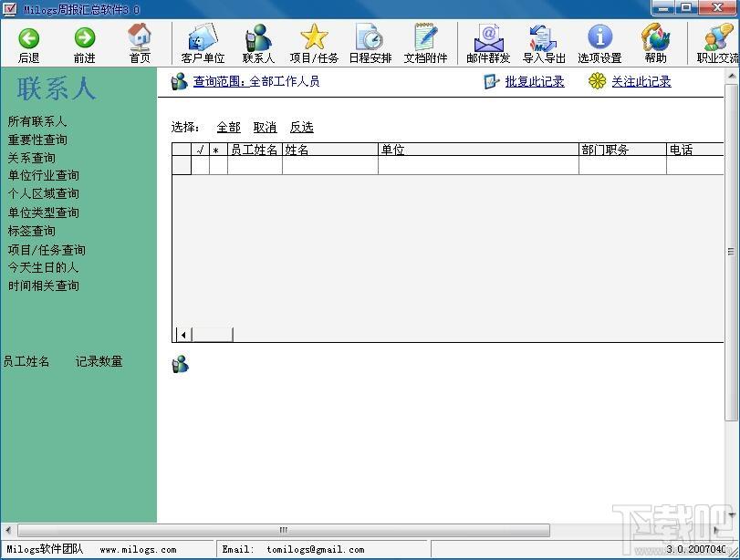Viewport: 740px width, 560px height.
Task: Click www.milogs.com in the status bar
Action: 139,550
